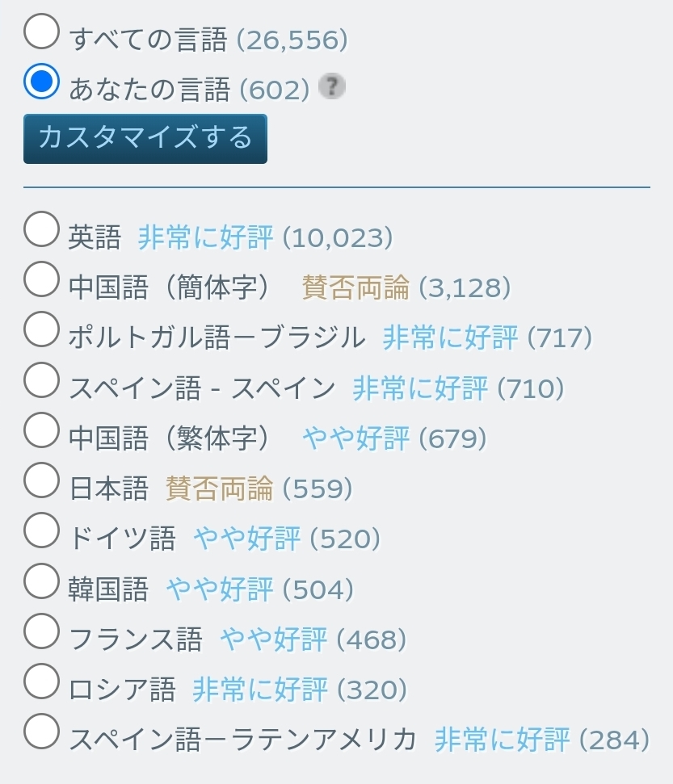
Task: Select ポルトガル語－ブラジル radio option
Action: click(x=41, y=330)
